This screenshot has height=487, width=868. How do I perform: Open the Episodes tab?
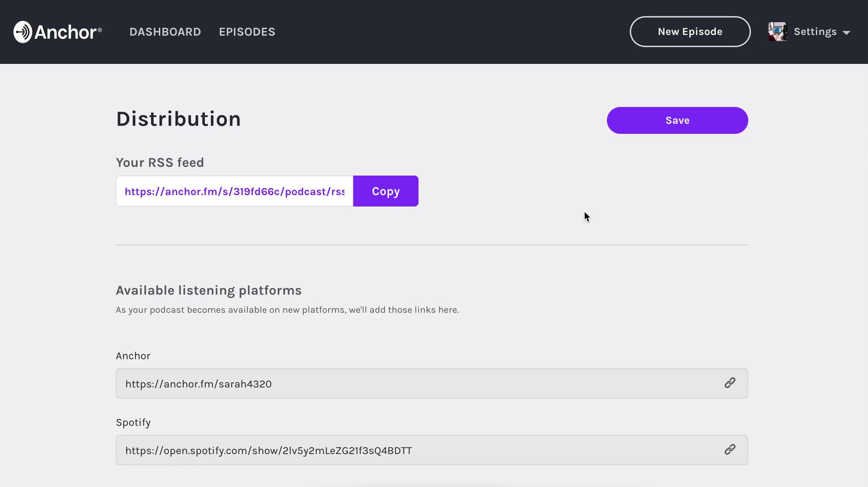(247, 32)
